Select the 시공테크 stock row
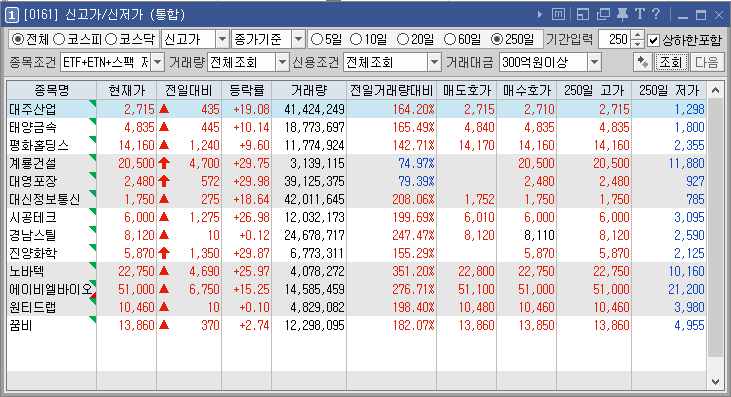Viewport: 731px width, 397px height. tap(356, 217)
